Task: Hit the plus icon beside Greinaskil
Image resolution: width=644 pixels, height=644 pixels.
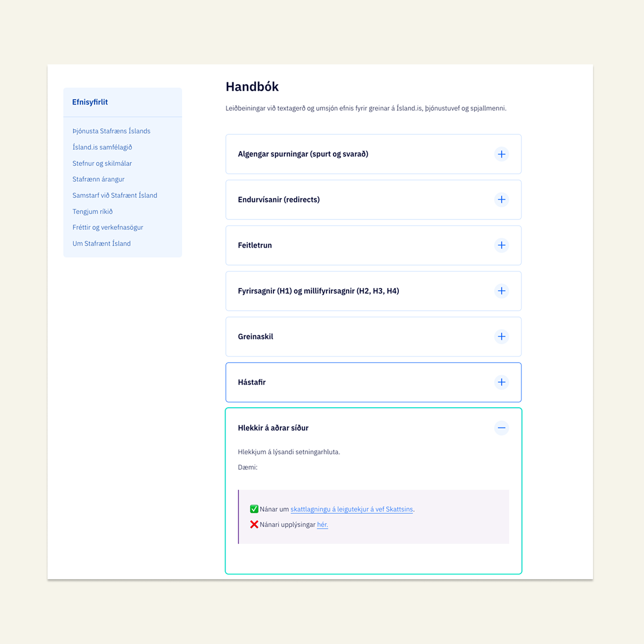Action: click(501, 336)
